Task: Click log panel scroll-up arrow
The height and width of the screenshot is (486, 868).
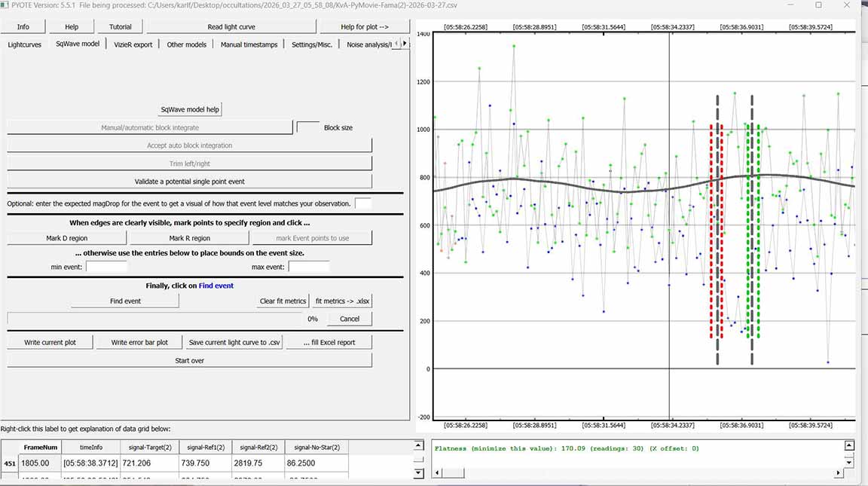Action: coord(849,445)
